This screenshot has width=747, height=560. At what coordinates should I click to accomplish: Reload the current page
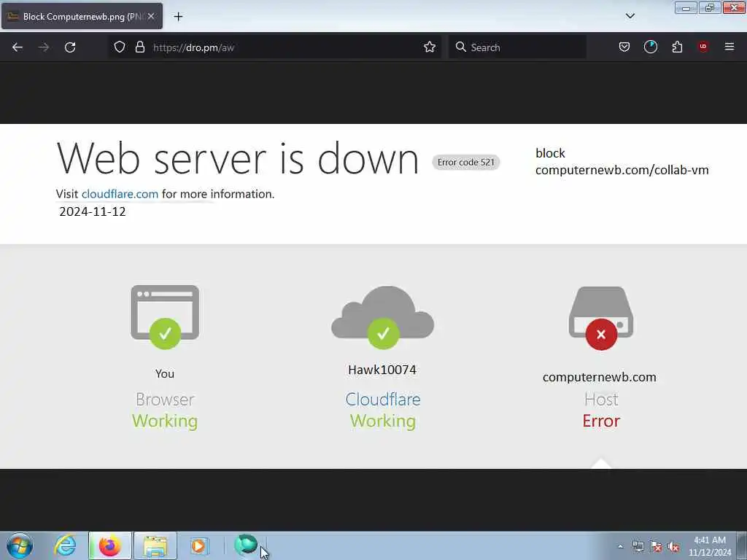click(x=70, y=47)
